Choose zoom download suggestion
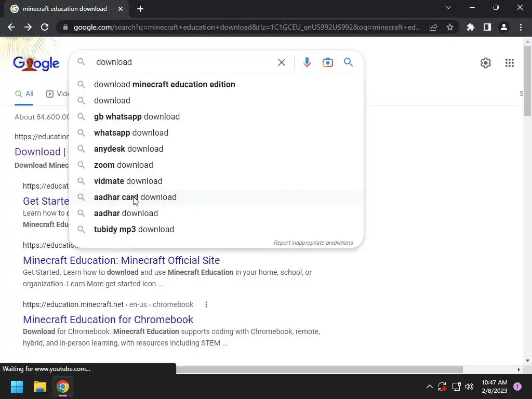 pos(216,165)
